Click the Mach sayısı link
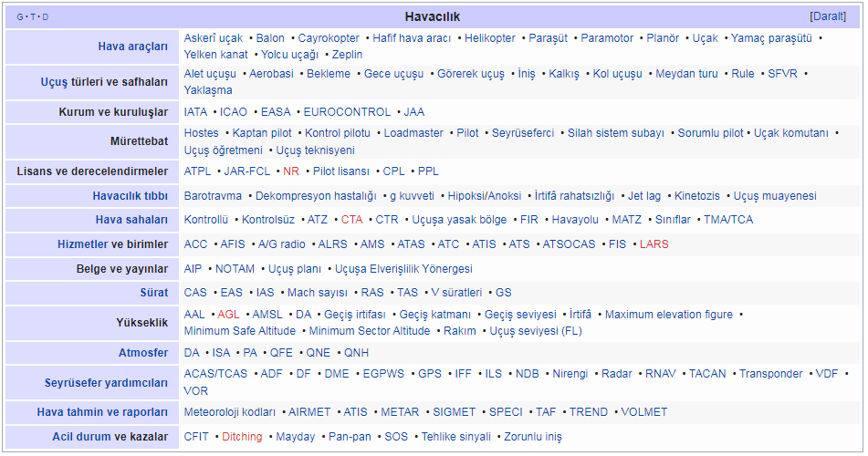Image resolution: width=868 pixels, height=456 pixels. point(318,293)
